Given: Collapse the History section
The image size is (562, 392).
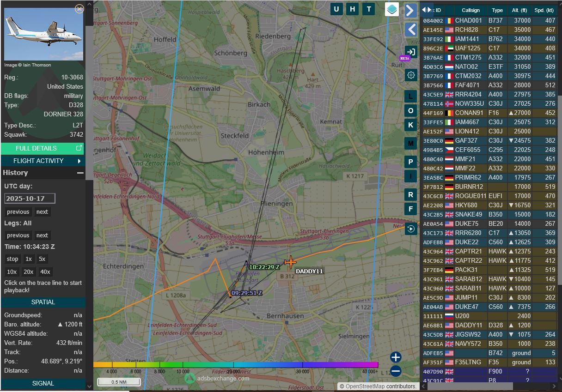Looking at the screenshot, I should point(80,173).
